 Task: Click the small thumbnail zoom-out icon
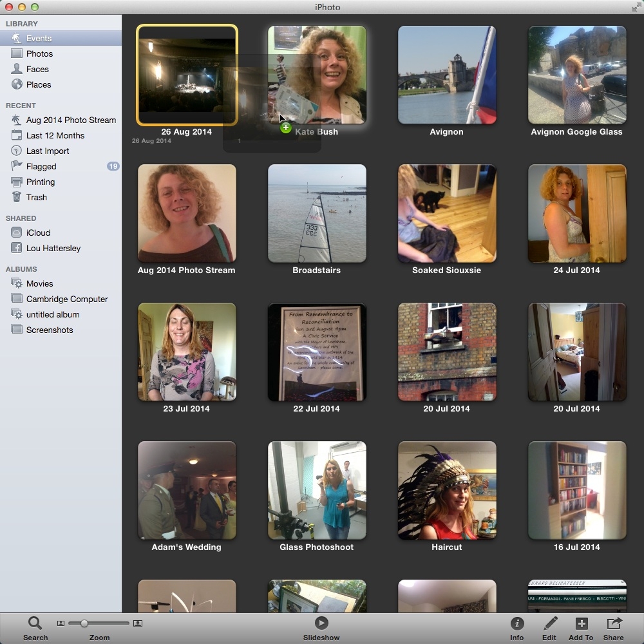(61, 623)
